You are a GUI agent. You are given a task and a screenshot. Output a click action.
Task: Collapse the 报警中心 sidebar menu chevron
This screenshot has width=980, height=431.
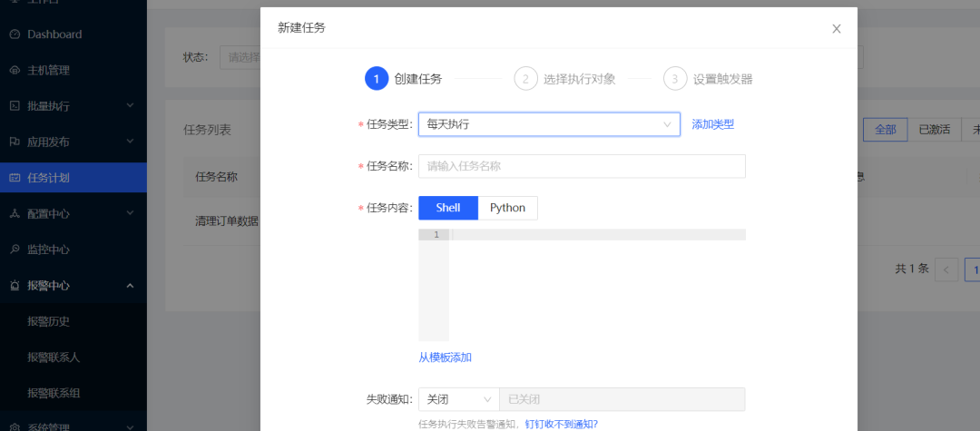tap(130, 286)
